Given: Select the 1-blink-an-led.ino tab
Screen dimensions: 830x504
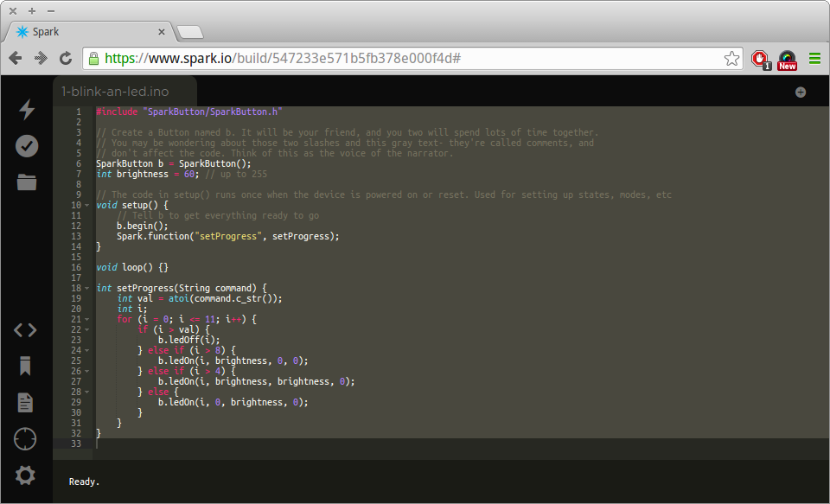Looking at the screenshot, I should pos(112,89).
